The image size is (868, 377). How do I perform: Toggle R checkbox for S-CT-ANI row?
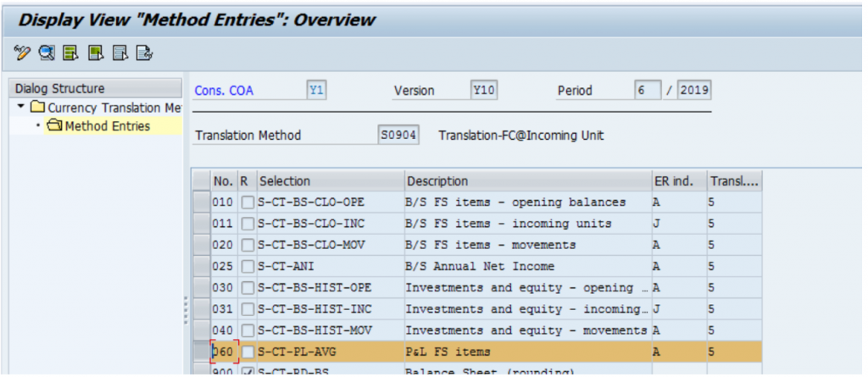point(248,267)
